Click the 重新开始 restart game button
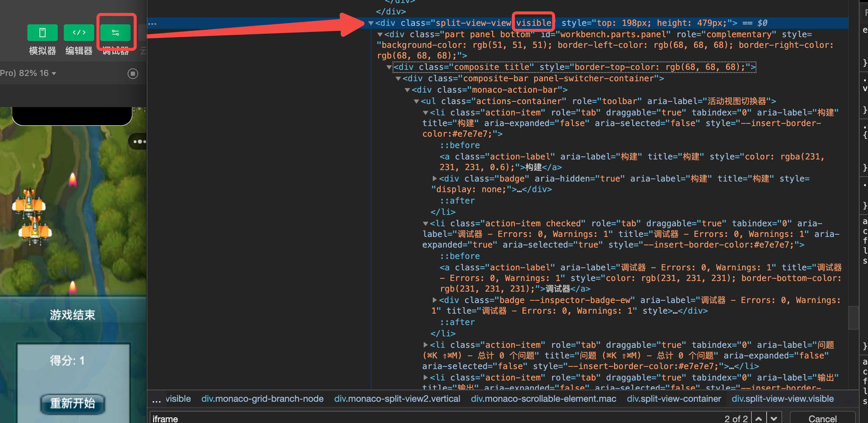The image size is (868, 423). [72, 403]
